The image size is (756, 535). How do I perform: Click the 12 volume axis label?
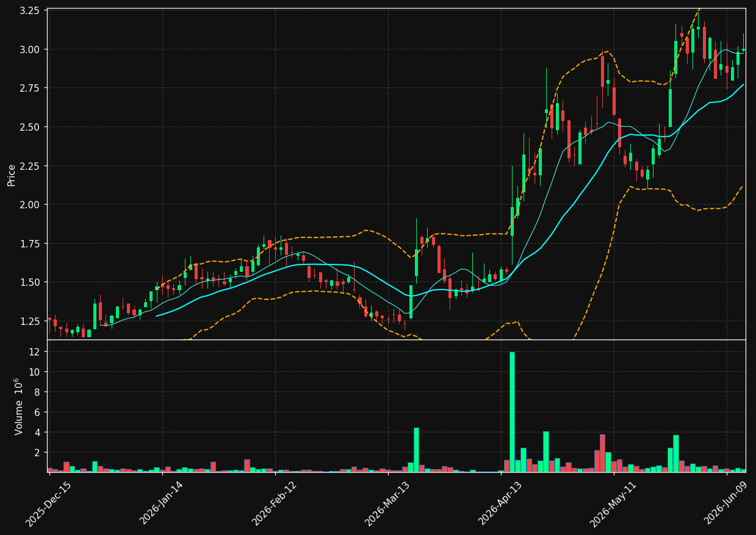[35, 352]
